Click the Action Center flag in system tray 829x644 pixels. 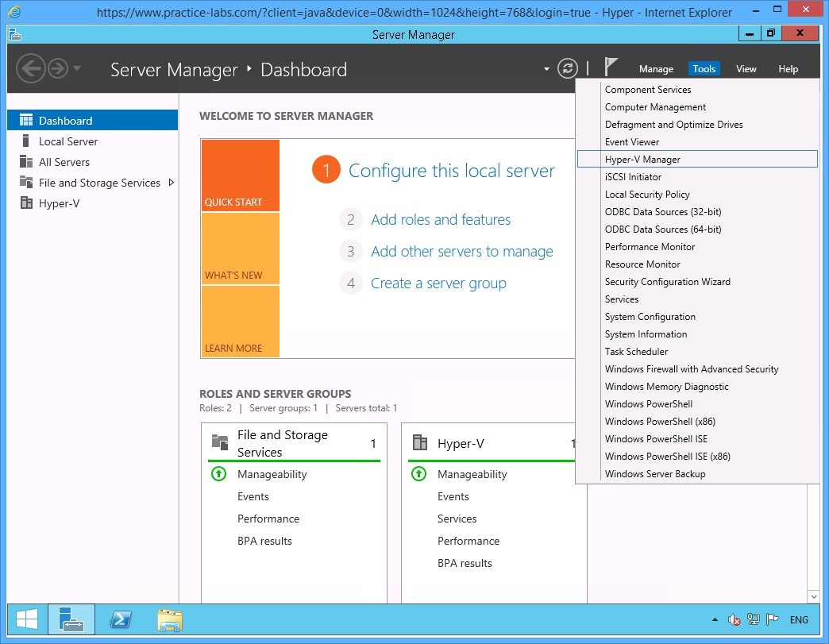coord(772,619)
